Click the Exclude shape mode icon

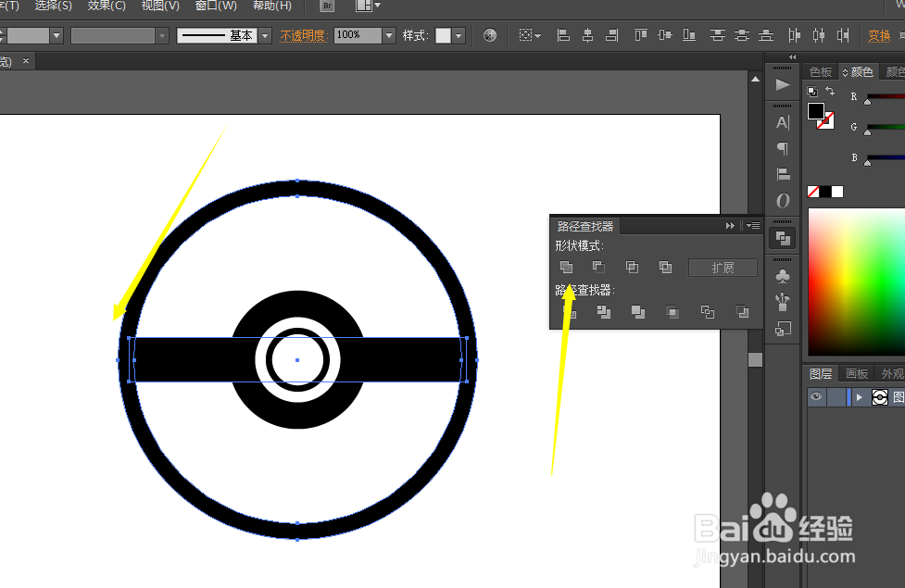(x=665, y=268)
